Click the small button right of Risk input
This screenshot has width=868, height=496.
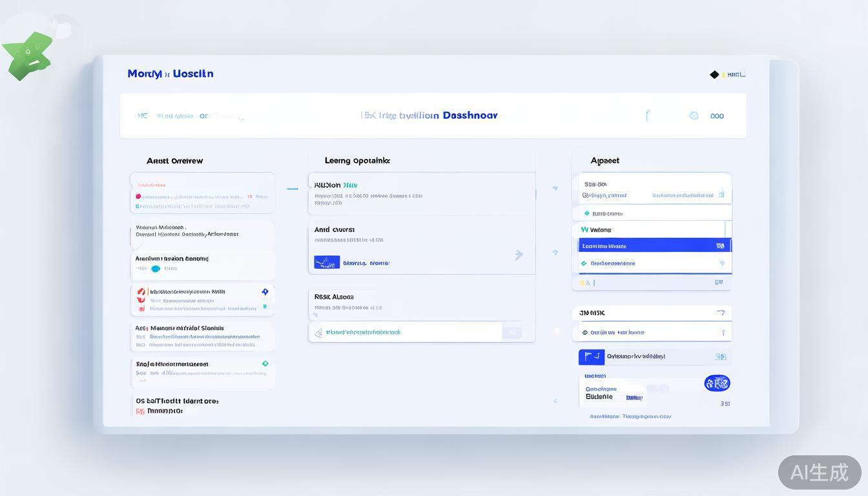coord(512,333)
